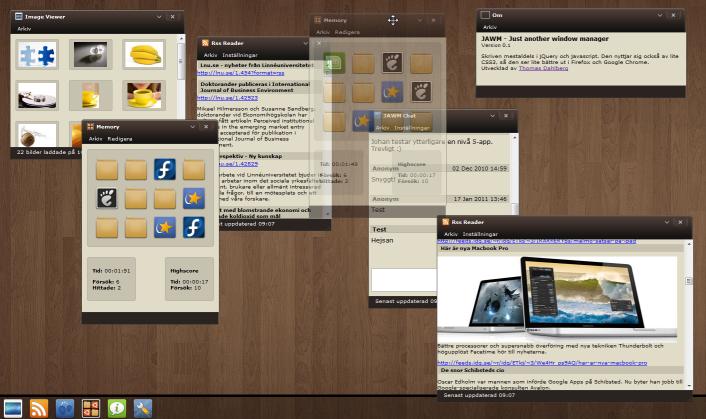Screen dimensions: 706x419
Task: Pick the star card beside the bottom-row Fedora card
Action: point(165,227)
